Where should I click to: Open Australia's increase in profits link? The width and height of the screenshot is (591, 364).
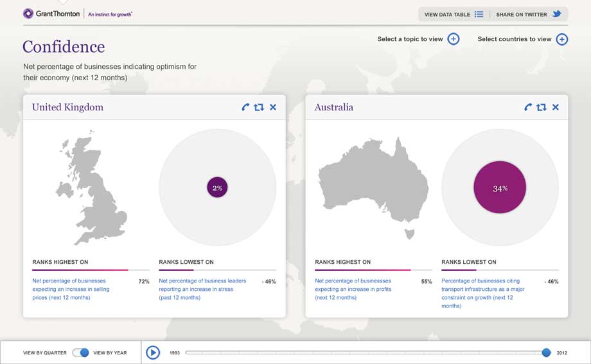coord(353,289)
